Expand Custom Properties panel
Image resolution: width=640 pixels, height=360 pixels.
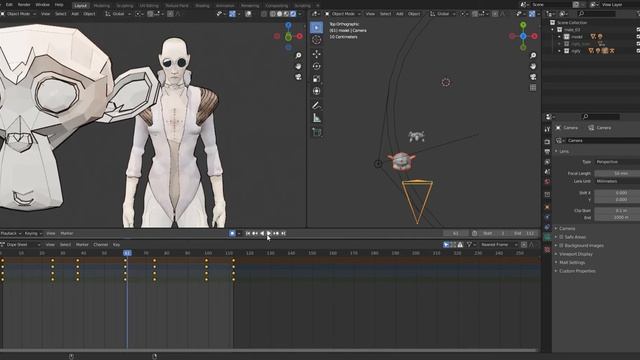pyautogui.click(x=577, y=271)
